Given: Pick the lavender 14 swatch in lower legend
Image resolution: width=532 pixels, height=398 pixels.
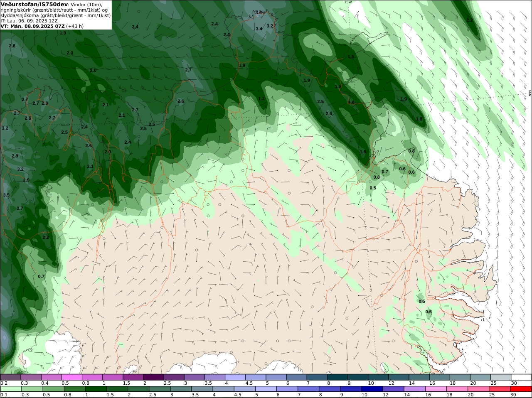Looking at the screenshot, I should coord(415,389).
